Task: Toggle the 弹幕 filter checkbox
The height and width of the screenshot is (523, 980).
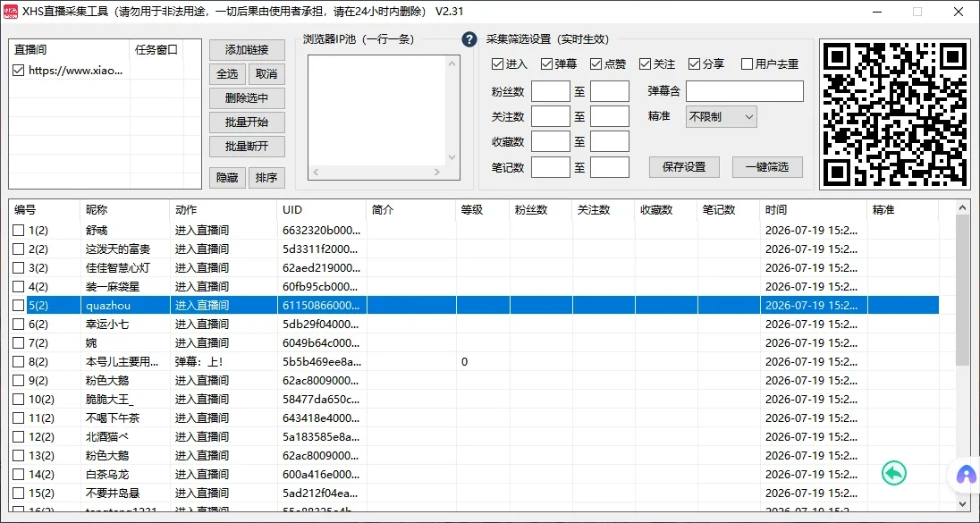Action: pos(547,63)
